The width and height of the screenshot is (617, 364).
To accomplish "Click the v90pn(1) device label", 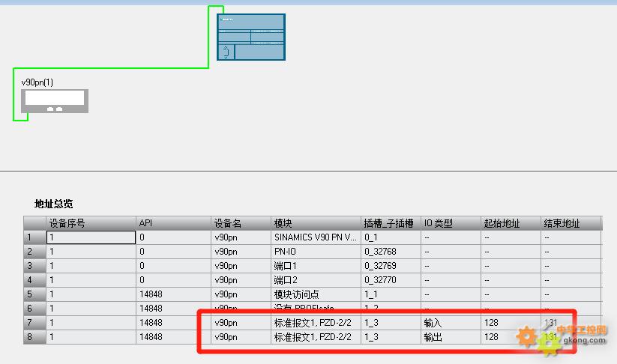I will click(x=37, y=82).
